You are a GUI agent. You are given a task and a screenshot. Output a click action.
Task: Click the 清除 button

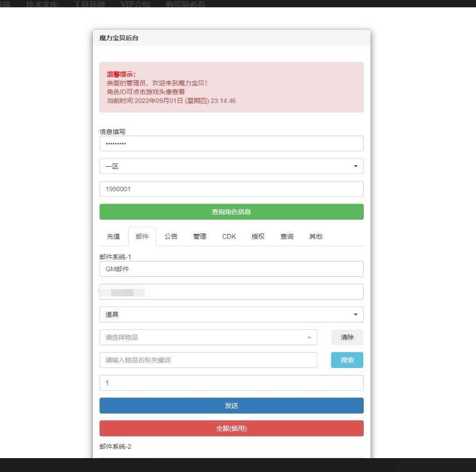(x=347, y=337)
